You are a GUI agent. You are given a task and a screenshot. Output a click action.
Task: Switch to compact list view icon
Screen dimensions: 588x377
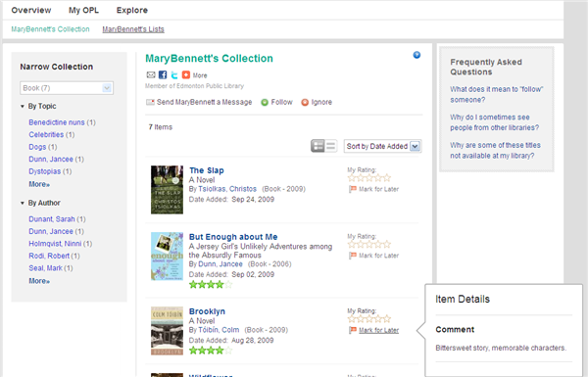point(331,146)
